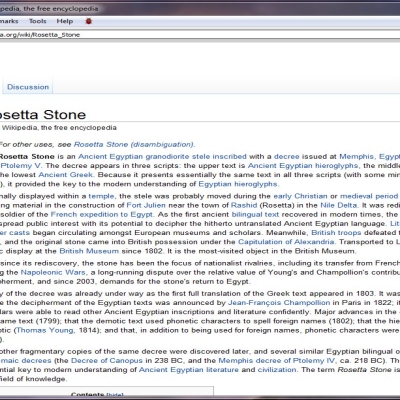The image size is (400, 400).
Task: Switch to the Discussion tab
Action: click(x=28, y=87)
